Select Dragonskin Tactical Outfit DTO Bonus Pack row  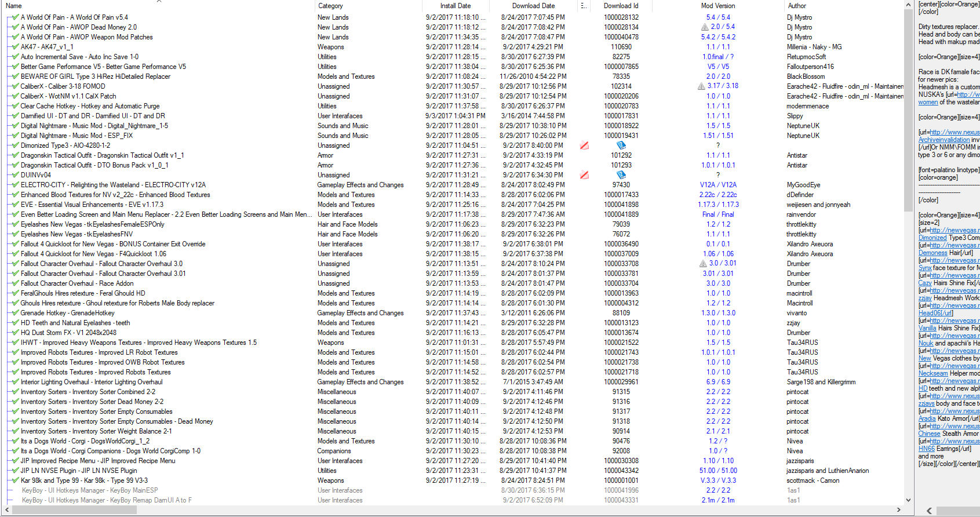click(94, 165)
